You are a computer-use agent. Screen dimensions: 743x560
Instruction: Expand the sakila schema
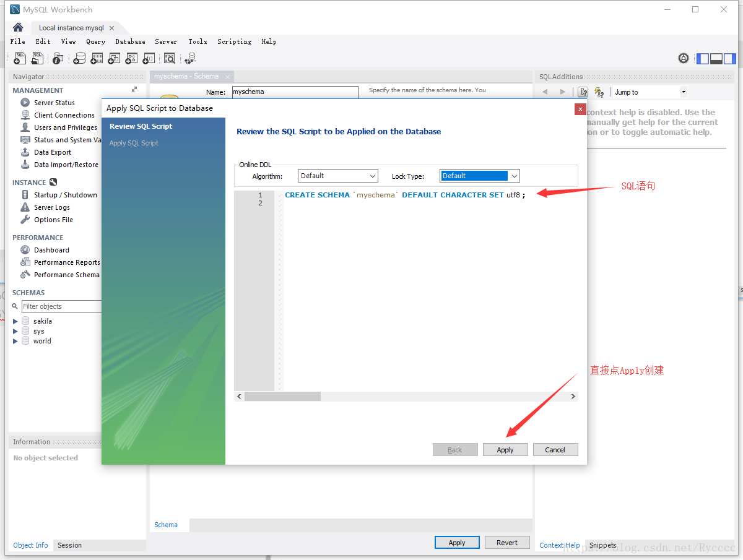coord(15,321)
